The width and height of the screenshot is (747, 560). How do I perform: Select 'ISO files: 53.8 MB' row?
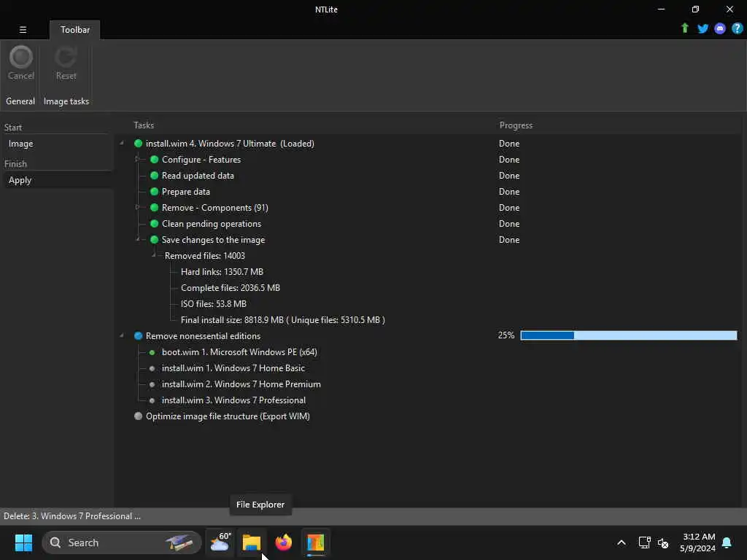pos(214,304)
